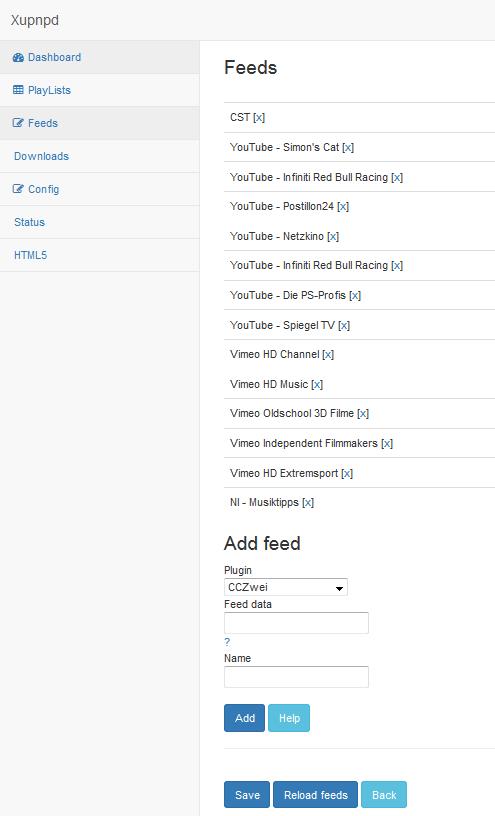Screen dimensions: 495x816
Task: Delete the YouTube Netzkino feed
Action: coord(333,236)
